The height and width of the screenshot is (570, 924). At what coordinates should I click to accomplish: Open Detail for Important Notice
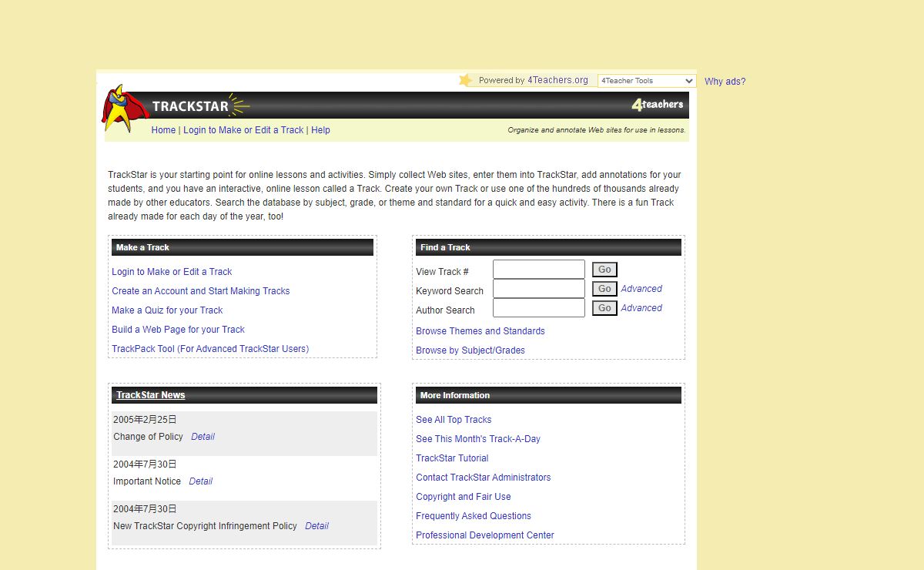[200, 481]
